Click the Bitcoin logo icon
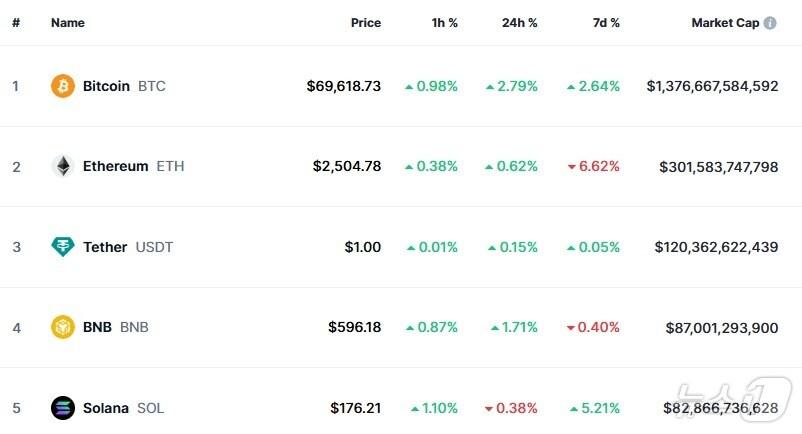 [63, 86]
